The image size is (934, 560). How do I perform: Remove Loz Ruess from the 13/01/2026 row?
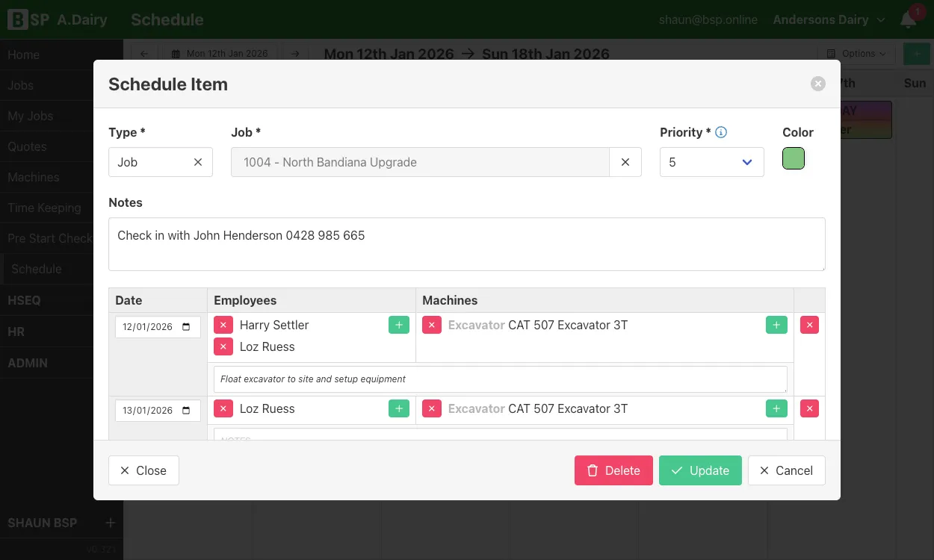point(223,408)
